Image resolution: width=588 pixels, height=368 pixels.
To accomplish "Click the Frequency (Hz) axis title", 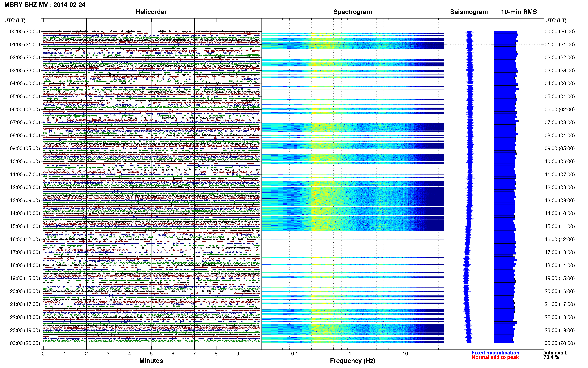I will 352,361.
